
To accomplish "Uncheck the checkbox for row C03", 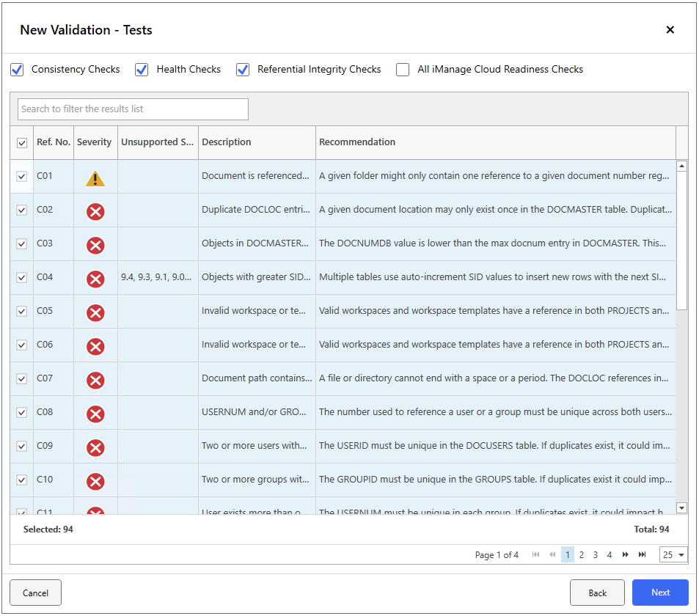I will (x=21, y=244).
